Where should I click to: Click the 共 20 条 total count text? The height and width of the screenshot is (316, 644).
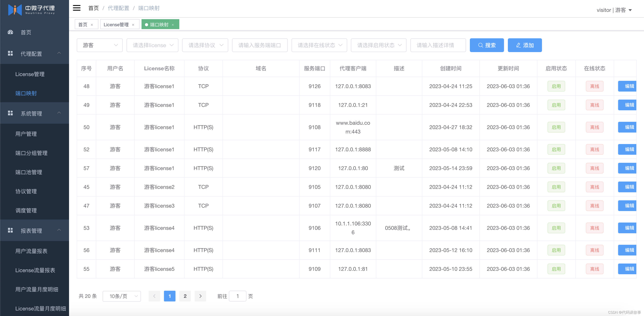pos(87,296)
